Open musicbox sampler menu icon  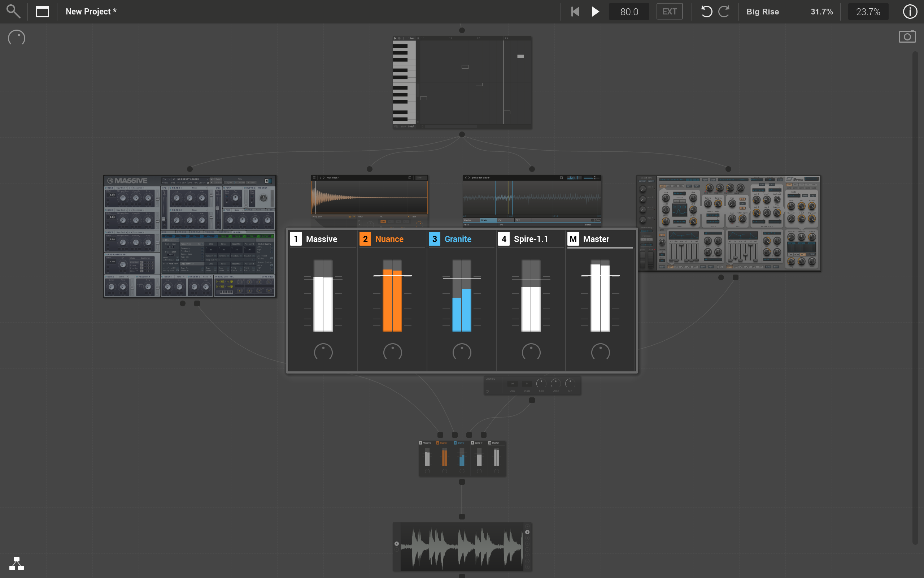coord(314,178)
